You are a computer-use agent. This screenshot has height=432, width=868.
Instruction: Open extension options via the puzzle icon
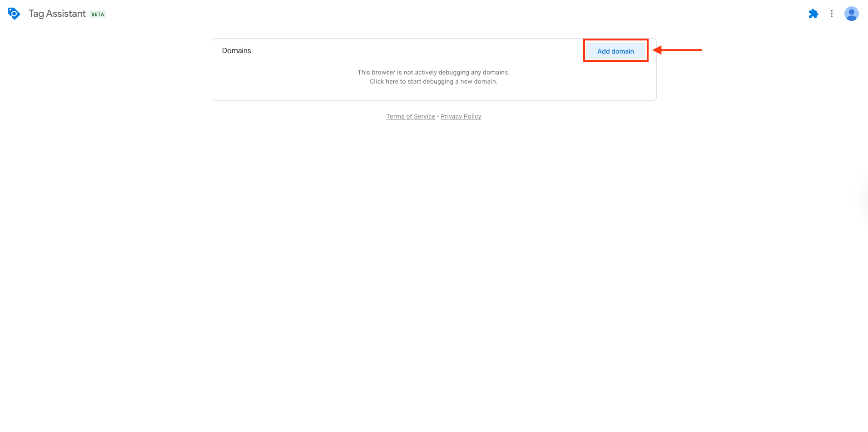click(813, 14)
